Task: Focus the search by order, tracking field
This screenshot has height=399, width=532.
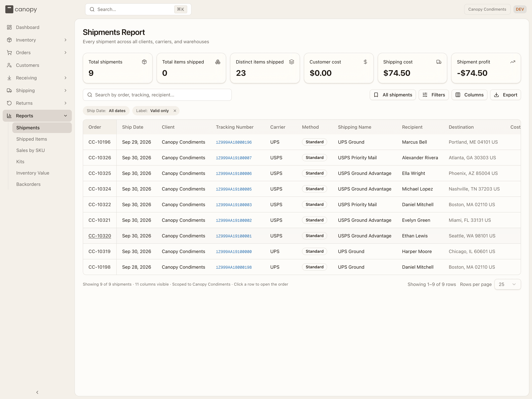Action: 157,95
